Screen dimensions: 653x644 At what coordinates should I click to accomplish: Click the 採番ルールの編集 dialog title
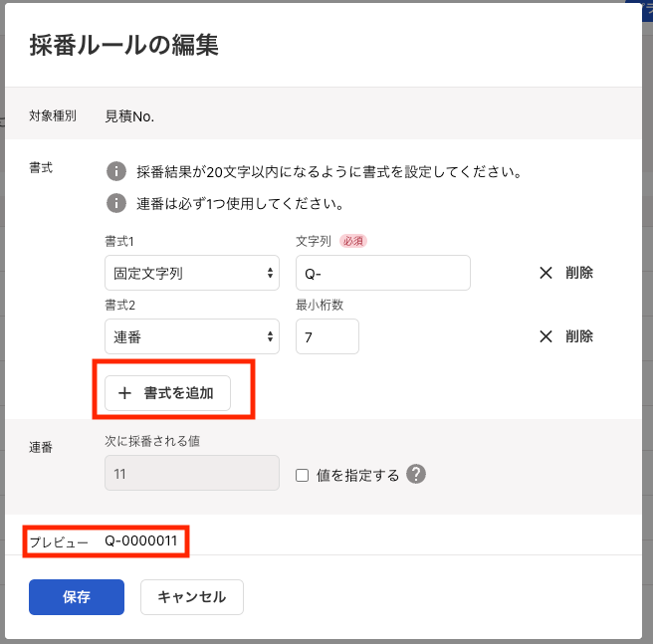click(124, 45)
